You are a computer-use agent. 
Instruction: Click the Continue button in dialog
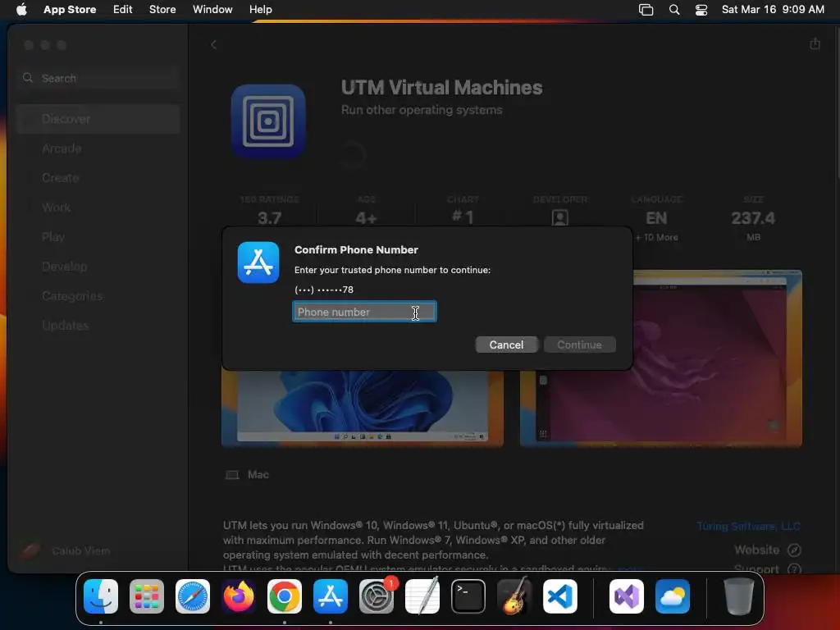[580, 345]
